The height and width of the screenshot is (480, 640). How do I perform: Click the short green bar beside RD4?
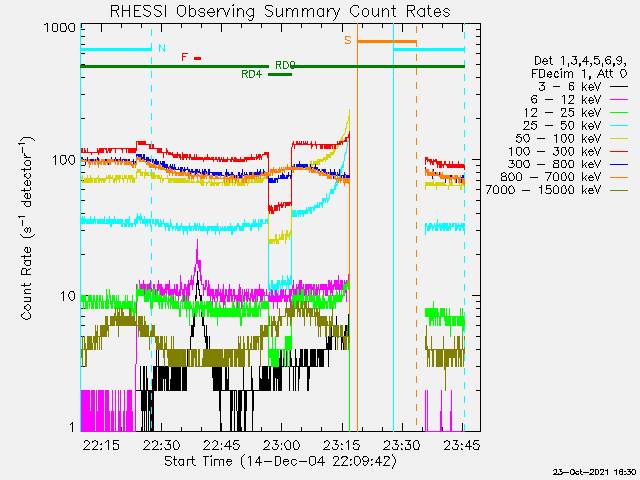pyautogui.click(x=280, y=74)
